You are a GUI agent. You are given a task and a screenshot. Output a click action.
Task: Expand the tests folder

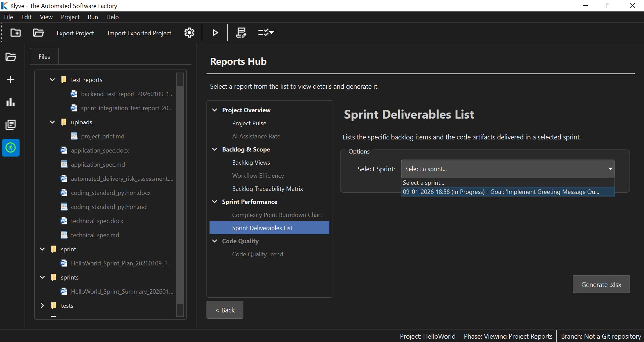pyautogui.click(x=42, y=305)
